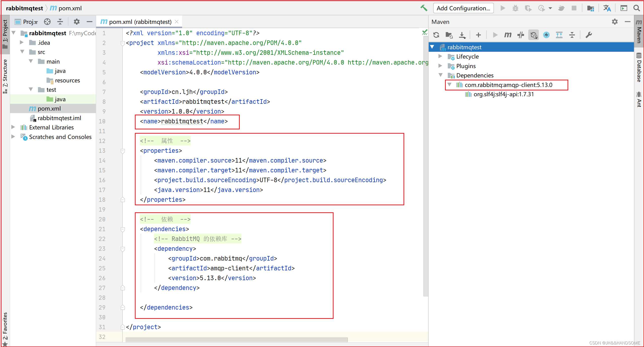
Task: Expand External Libraries node
Action: [13, 127]
